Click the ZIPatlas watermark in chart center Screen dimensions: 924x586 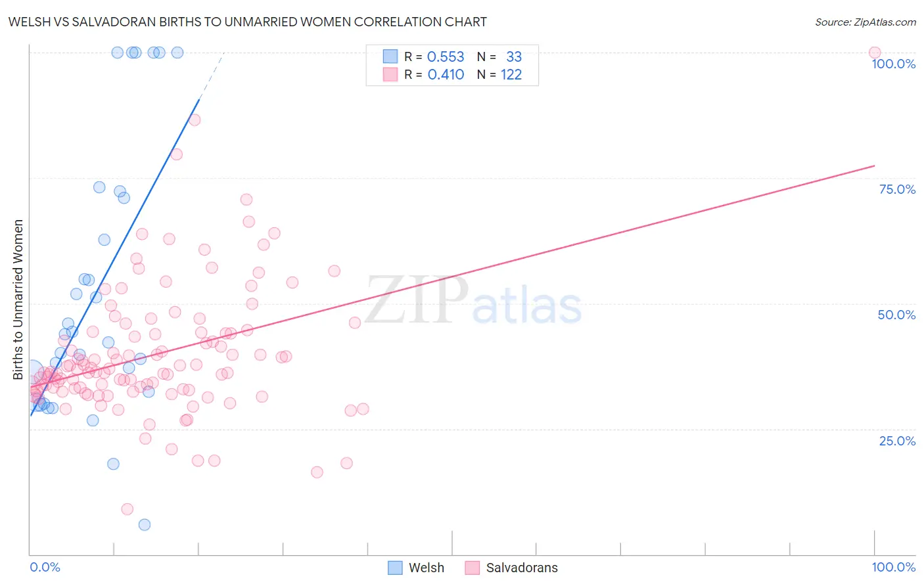[473, 301]
